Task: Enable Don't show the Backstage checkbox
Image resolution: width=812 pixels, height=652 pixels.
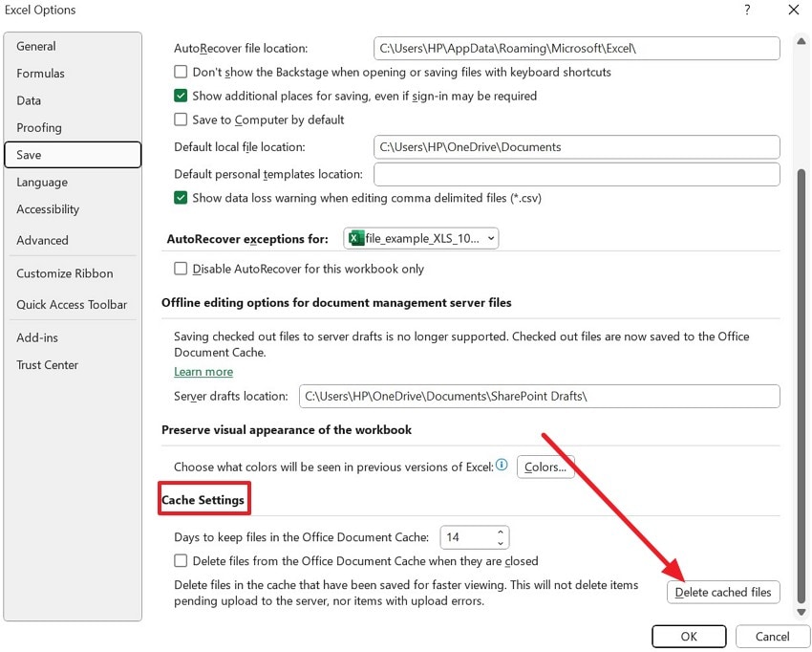Action: pos(181,72)
